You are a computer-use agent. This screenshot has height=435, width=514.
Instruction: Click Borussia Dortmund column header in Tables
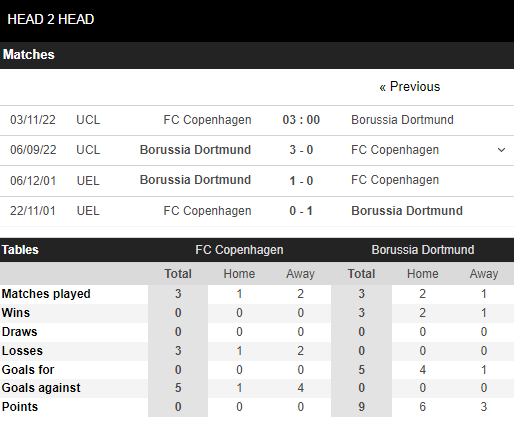tap(423, 250)
